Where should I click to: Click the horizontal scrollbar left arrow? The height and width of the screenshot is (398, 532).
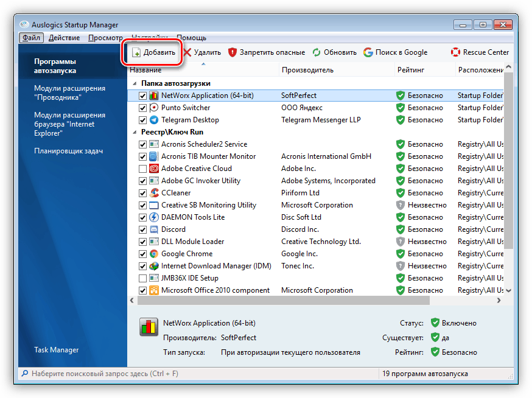(132, 300)
